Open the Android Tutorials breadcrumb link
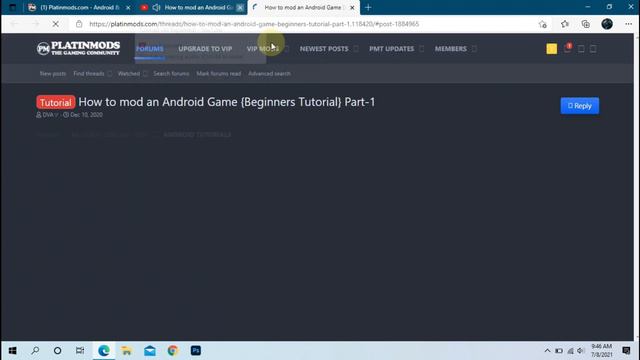This screenshot has height=360, width=640. [x=197, y=134]
